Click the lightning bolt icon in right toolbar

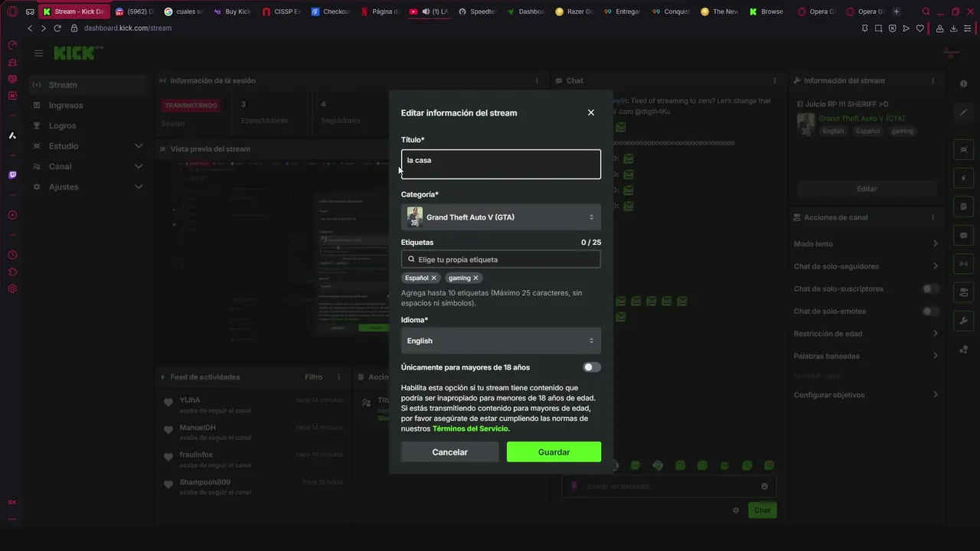[x=964, y=178]
